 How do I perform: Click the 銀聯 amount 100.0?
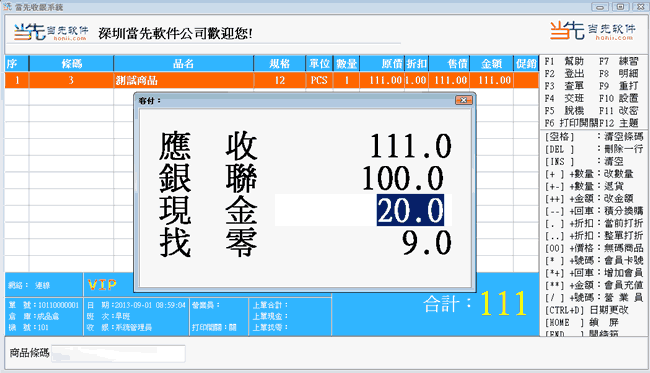pos(403,178)
